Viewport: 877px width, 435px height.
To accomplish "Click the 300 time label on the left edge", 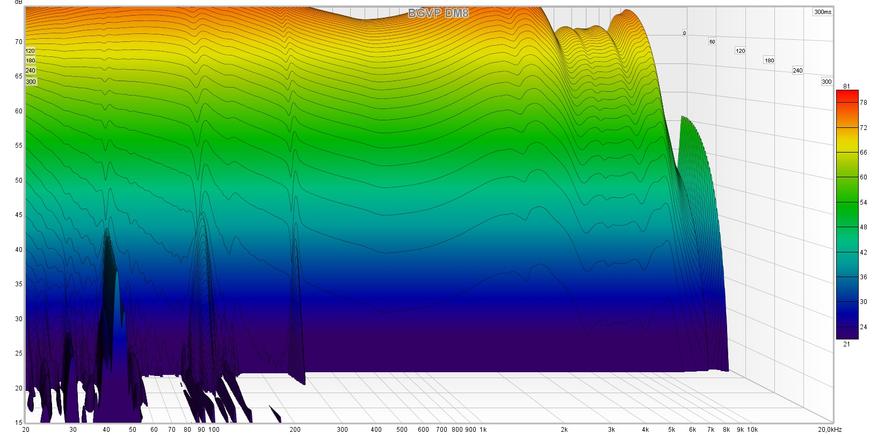I will click(31, 82).
